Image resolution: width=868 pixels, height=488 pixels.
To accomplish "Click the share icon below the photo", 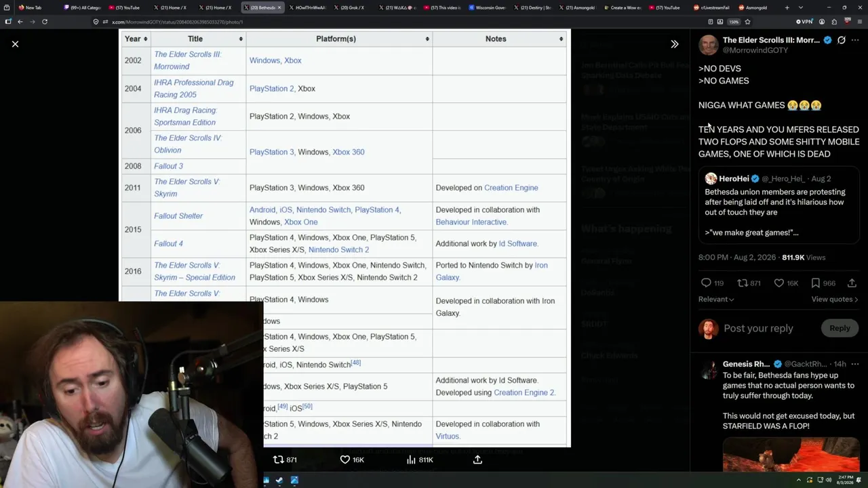I will pyautogui.click(x=477, y=460).
